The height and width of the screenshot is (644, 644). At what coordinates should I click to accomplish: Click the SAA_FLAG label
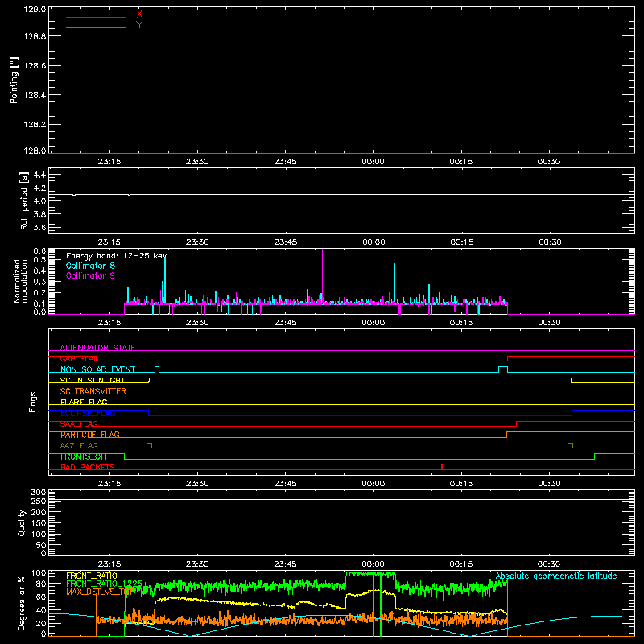pos(79,424)
